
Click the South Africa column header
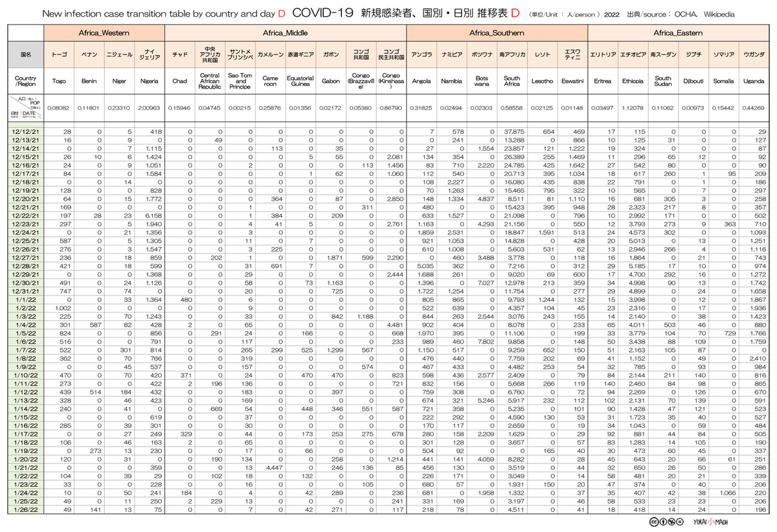click(x=512, y=81)
